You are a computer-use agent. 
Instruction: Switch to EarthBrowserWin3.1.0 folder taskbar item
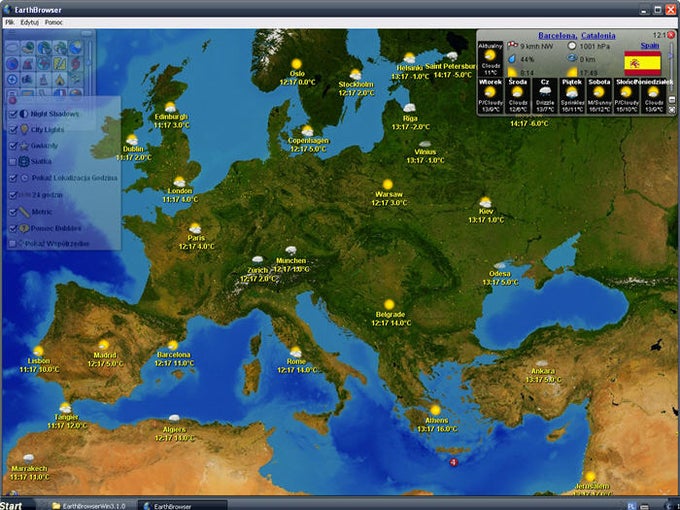click(89, 506)
